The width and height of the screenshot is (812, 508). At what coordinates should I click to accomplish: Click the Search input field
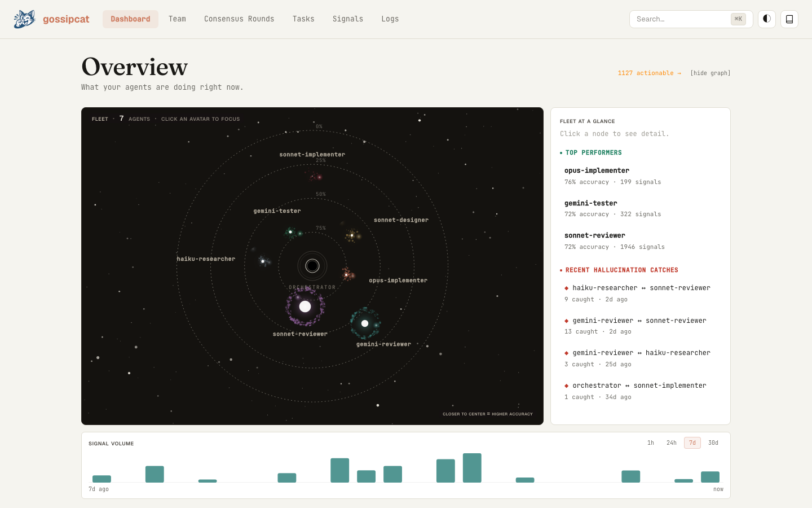click(x=691, y=19)
